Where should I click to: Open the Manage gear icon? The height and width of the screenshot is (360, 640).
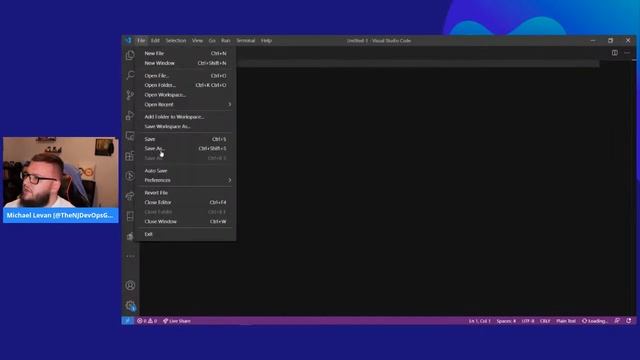pos(130,305)
